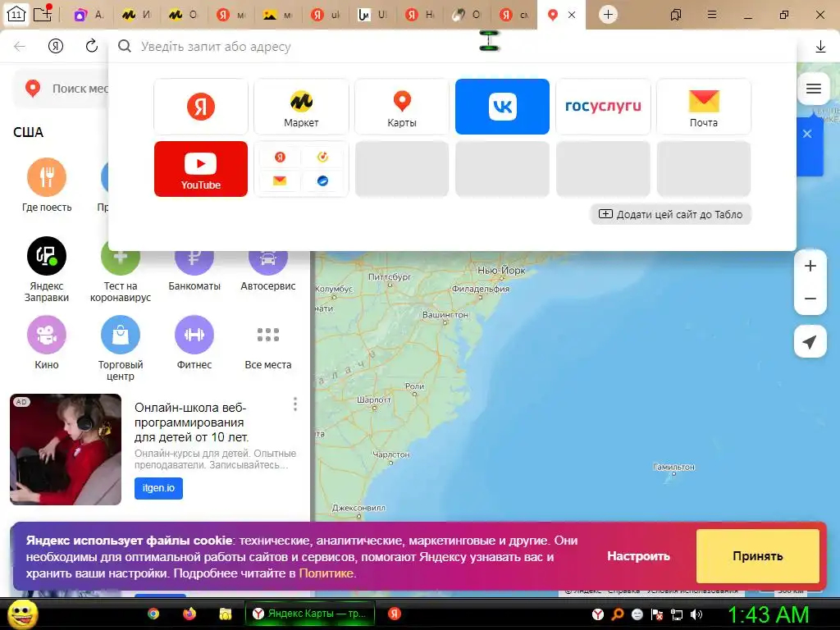Click the my-location arrow on the map
This screenshot has height=630, width=840.
(x=810, y=341)
